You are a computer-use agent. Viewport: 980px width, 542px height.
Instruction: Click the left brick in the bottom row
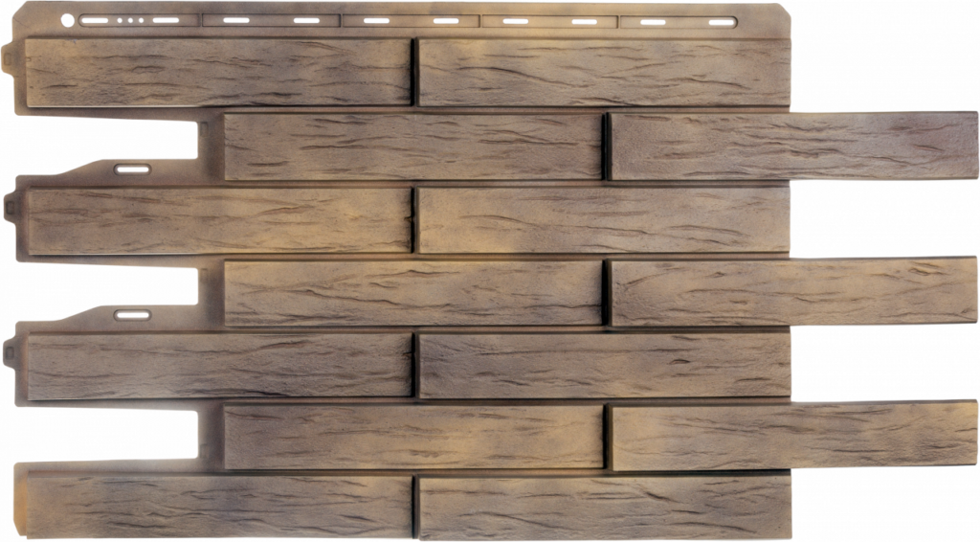coord(217,507)
